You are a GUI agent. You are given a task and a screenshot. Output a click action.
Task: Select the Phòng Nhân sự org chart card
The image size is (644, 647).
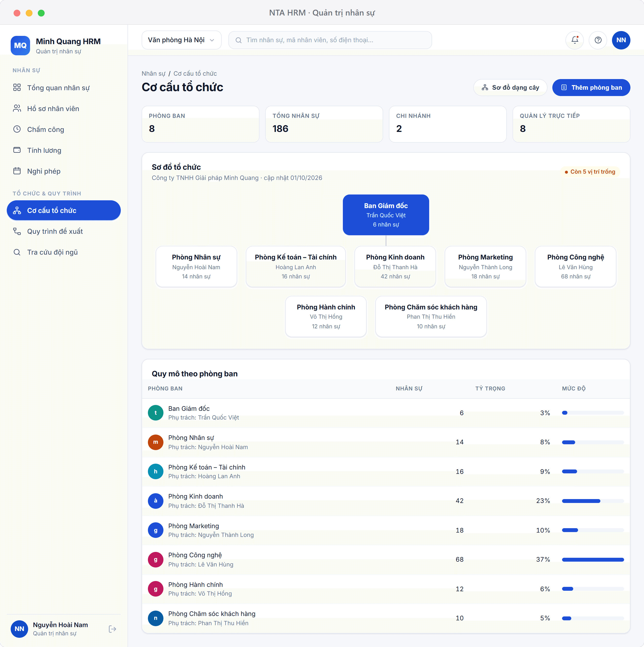click(x=196, y=267)
